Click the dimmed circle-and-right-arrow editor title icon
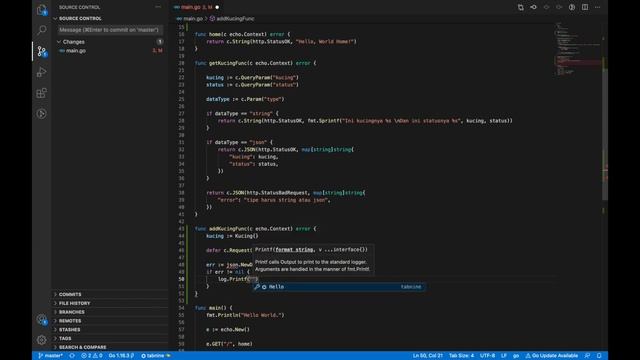 [559, 7]
